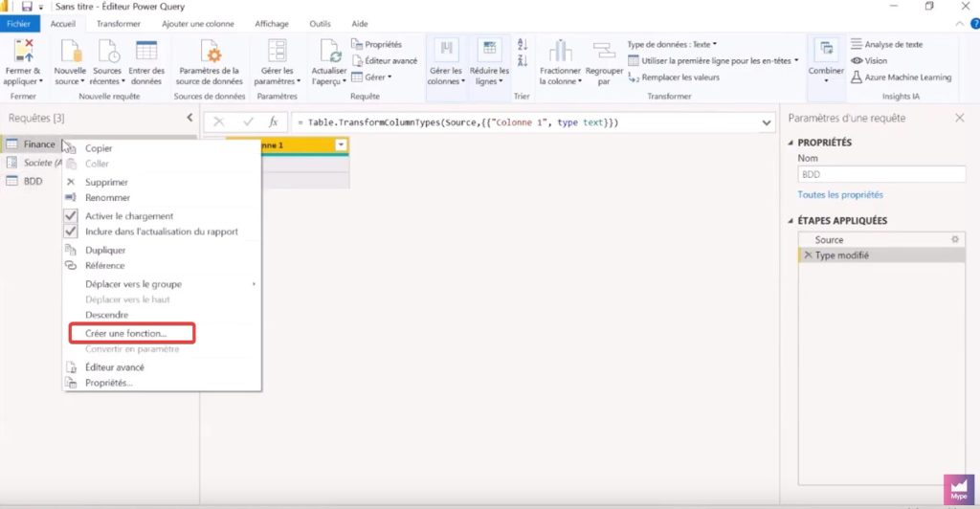The height and width of the screenshot is (509, 980).
Task: Click Actualiser l'aperçu icon
Action: tap(329, 50)
